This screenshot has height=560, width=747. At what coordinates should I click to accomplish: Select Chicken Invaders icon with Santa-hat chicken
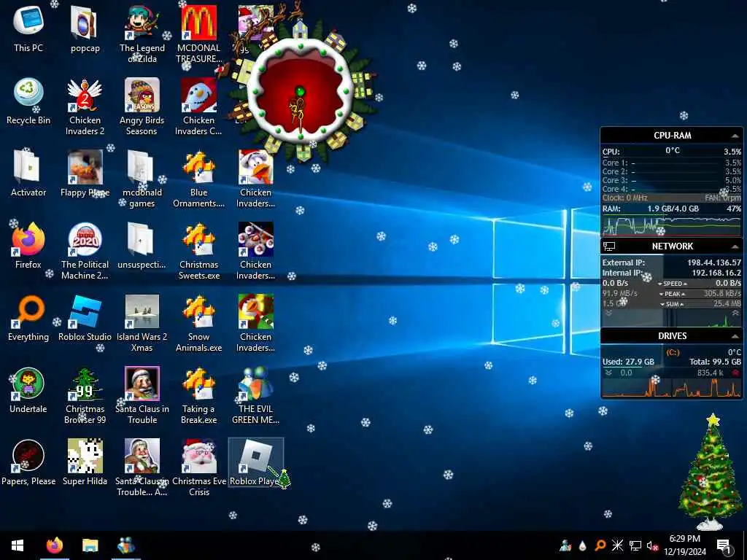(x=256, y=179)
